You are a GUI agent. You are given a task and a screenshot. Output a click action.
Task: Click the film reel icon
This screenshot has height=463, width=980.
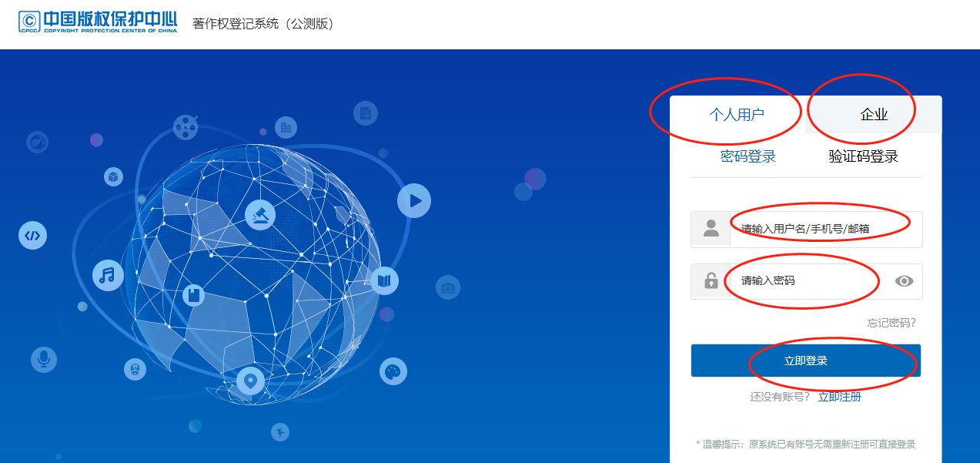pyautogui.click(x=186, y=126)
